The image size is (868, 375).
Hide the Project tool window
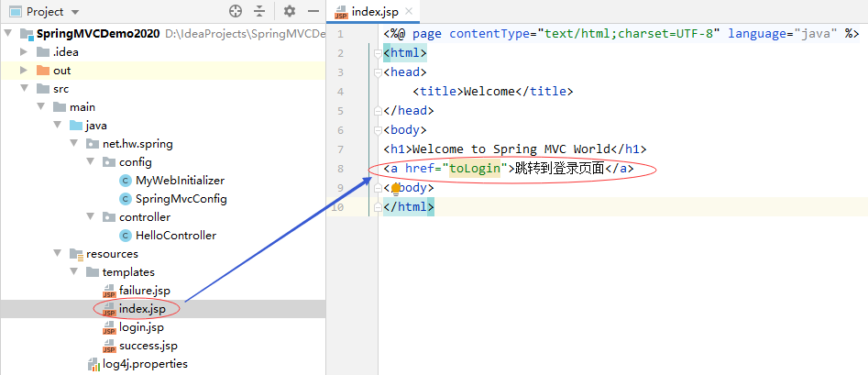[x=313, y=11]
